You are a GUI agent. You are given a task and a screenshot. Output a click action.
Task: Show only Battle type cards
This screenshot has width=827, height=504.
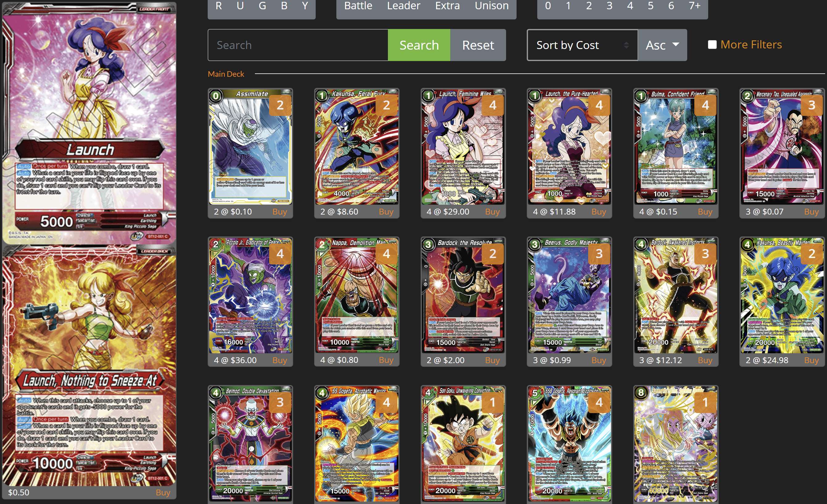pos(358,6)
